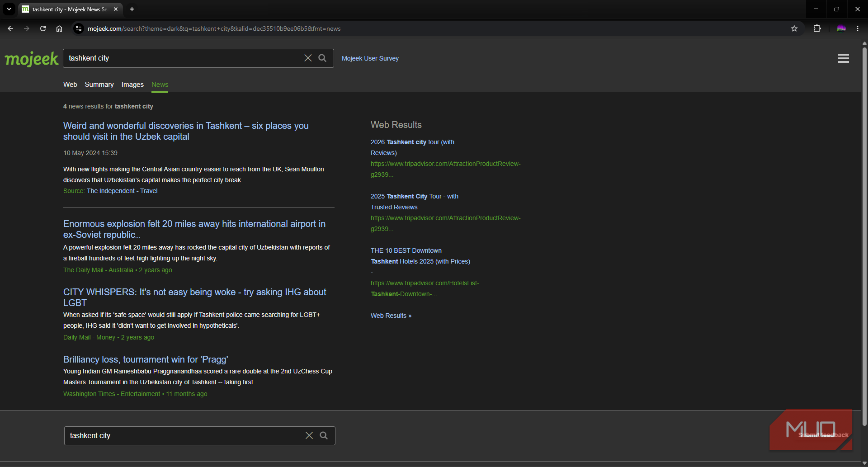Click the Web Results » link
Image resolution: width=868 pixels, height=467 pixels.
(x=391, y=316)
